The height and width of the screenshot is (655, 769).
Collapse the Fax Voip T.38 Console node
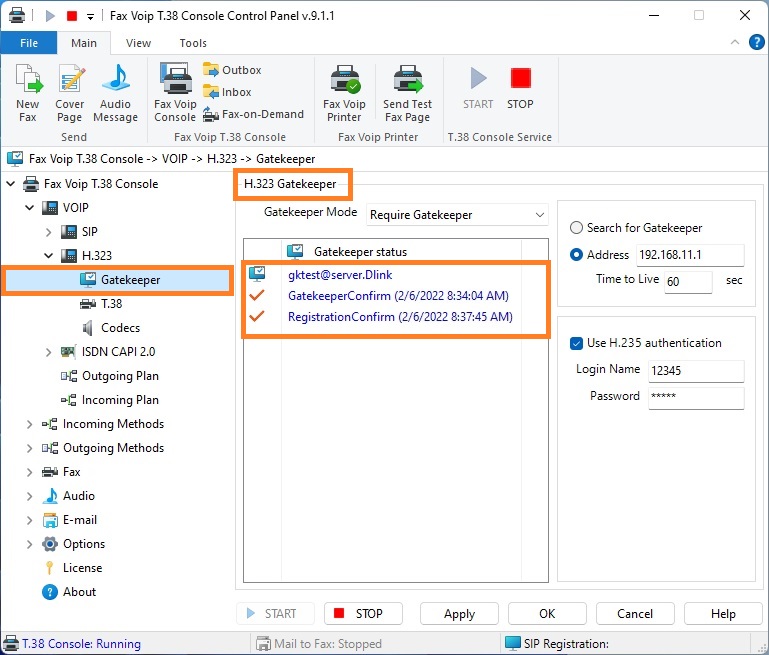pyautogui.click(x=11, y=184)
